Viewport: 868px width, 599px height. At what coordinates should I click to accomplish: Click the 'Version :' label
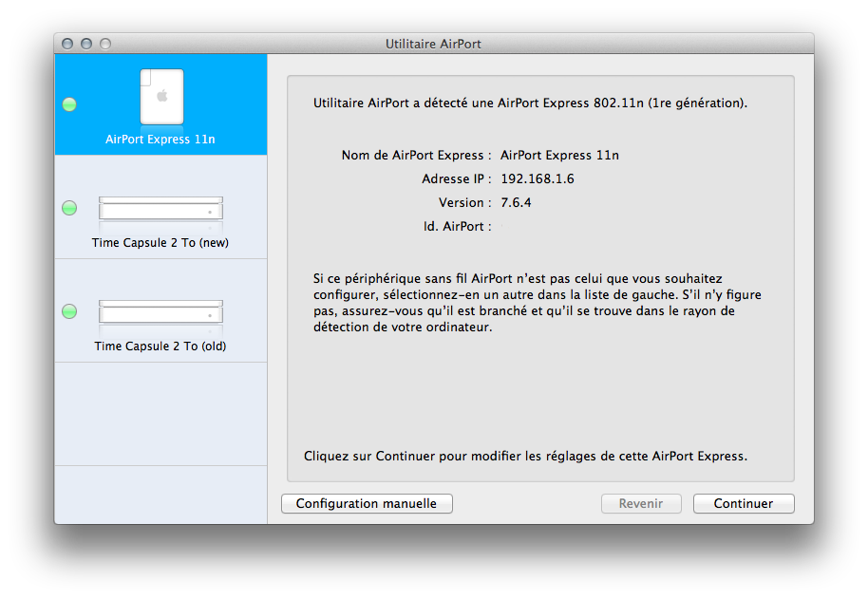pos(465,202)
